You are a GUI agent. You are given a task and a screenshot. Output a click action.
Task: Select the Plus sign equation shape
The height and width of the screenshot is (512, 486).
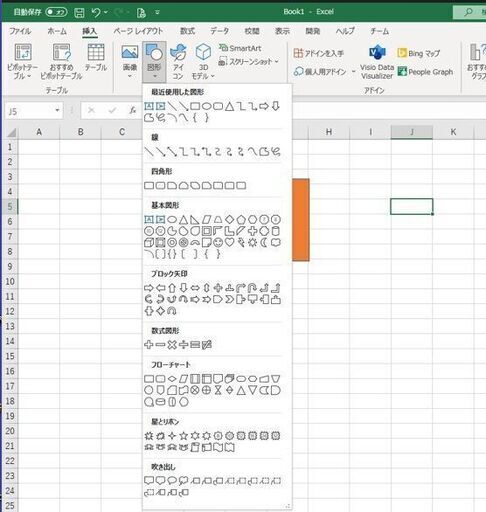(149, 344)
